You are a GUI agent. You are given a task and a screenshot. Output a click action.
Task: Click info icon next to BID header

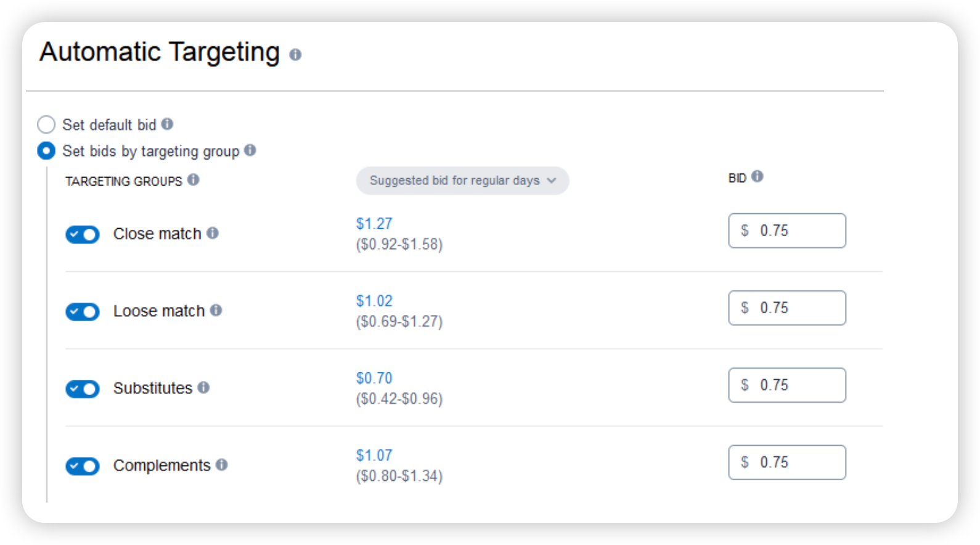(757, 176)
